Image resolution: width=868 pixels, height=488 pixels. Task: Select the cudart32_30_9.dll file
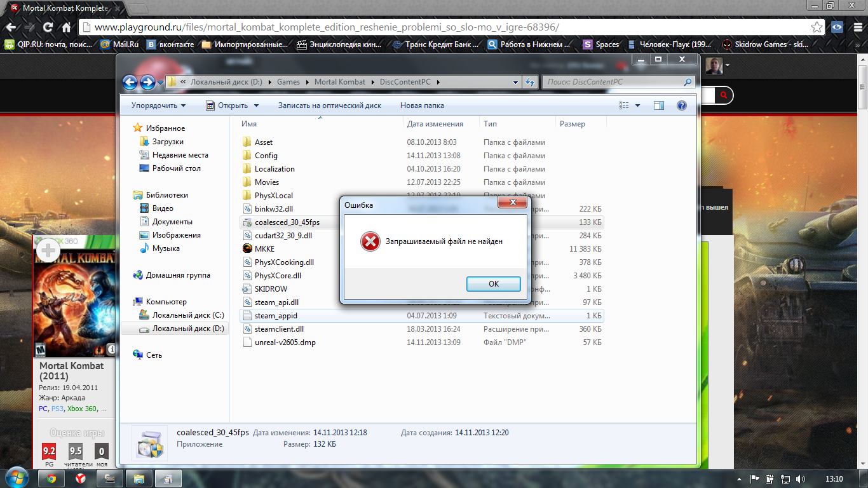point(283,236)
